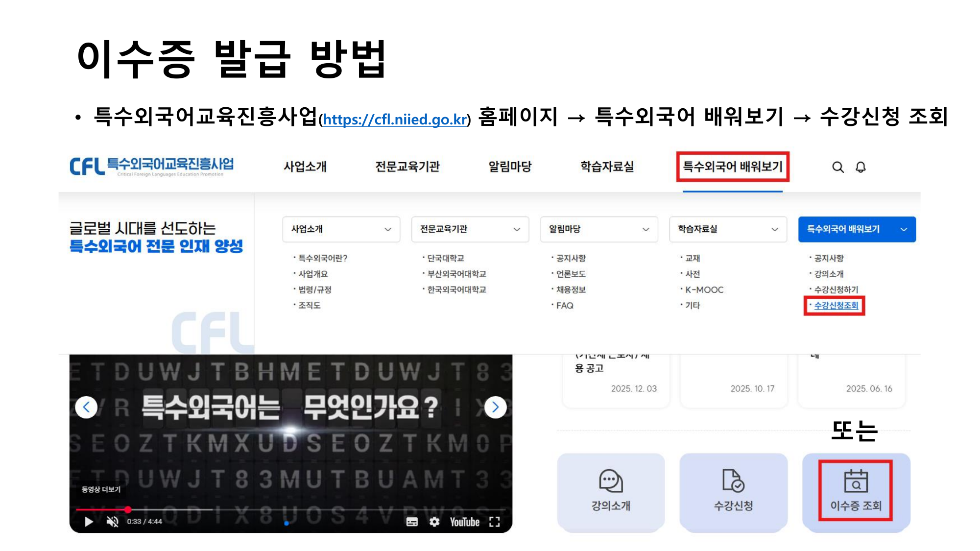Toggle video subtitles button
The image size is (980, 551).
pos(412,522)
